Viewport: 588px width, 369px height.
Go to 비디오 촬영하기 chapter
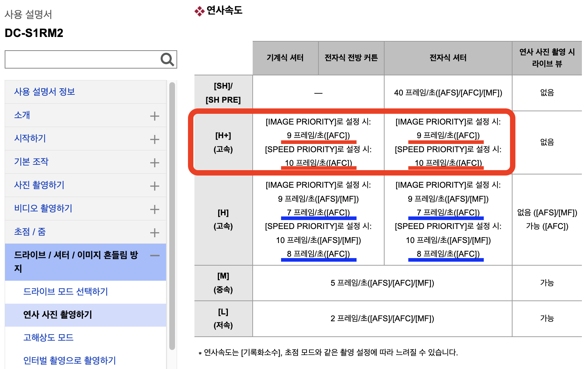[x=43, y=209]
